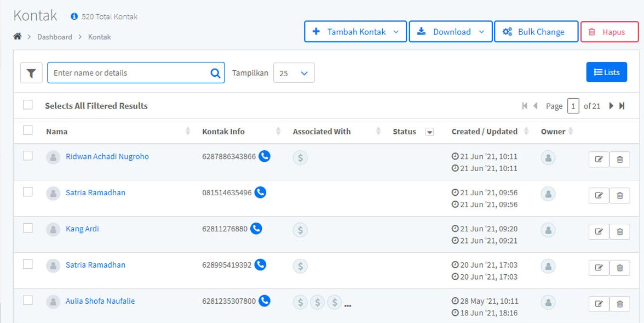Go to the next page arrow
This screenshot has width=644, height=323.
(611, 106)
